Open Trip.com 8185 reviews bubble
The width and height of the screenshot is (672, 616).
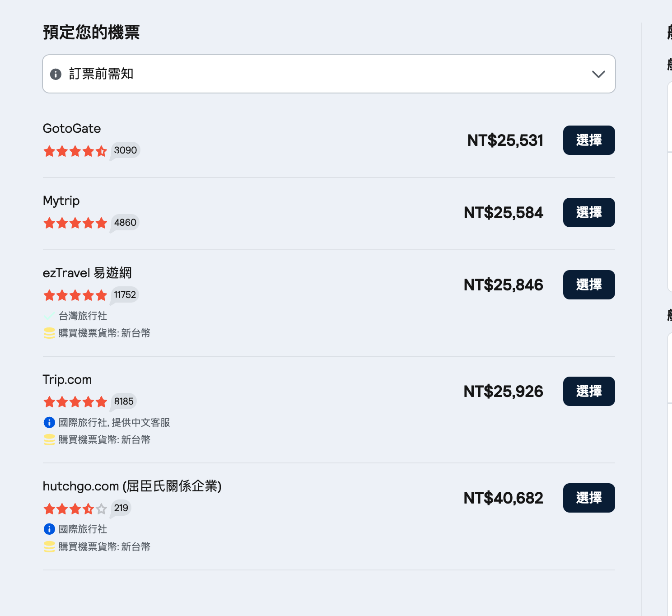[124, 401]
